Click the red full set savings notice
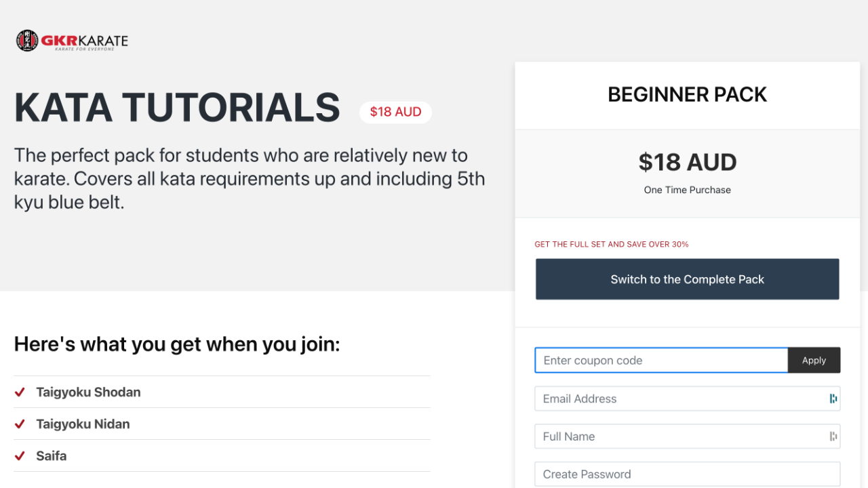This screenshot has width=868, height=488. click(x=612, y=244)
